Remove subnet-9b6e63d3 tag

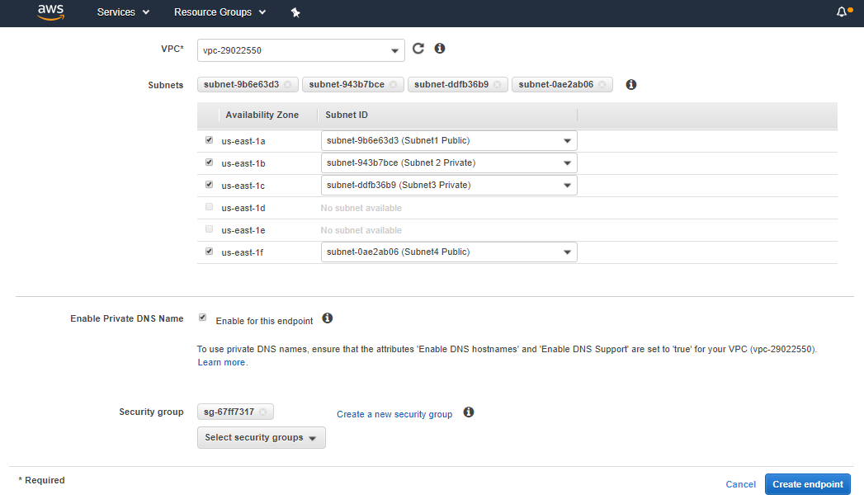point(288,84)
